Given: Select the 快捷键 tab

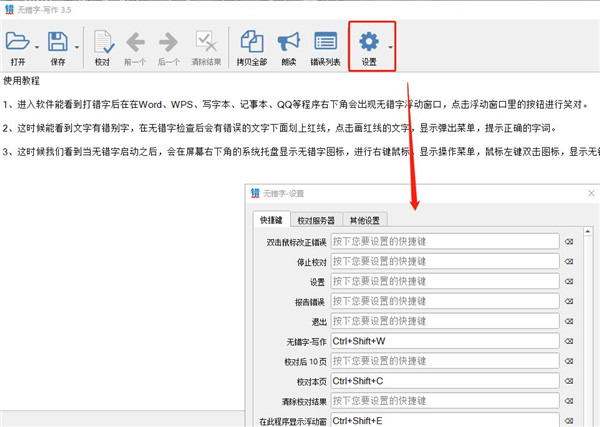Looking at the screenshot, I should 271,220.
